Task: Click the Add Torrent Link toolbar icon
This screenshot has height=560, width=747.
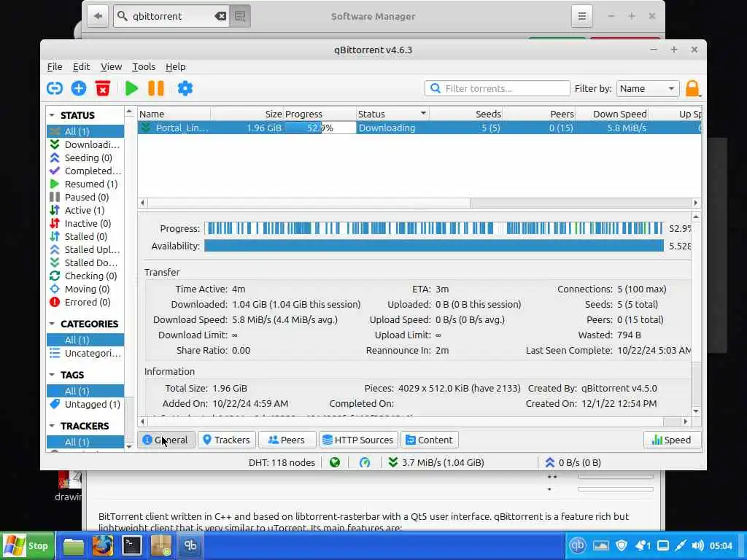Action: click(x=55, y=88)
